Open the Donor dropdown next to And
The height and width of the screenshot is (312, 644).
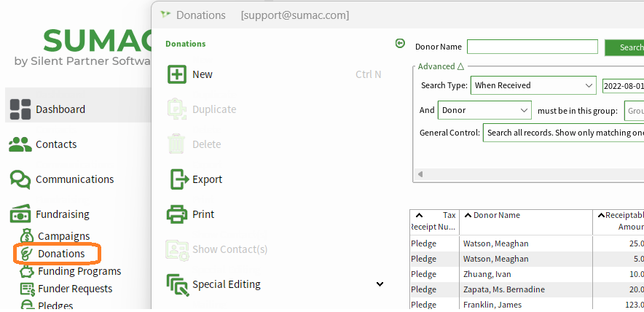coord(484,110)
